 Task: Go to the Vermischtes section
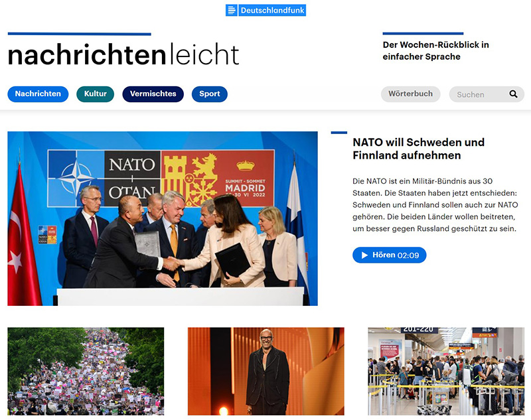(x=153, y=94)
